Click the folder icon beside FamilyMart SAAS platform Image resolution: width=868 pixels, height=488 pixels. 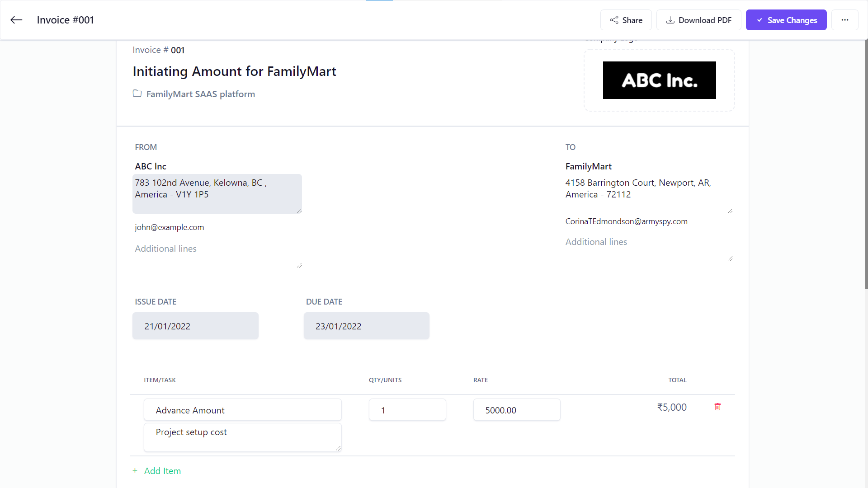[137, 94]
